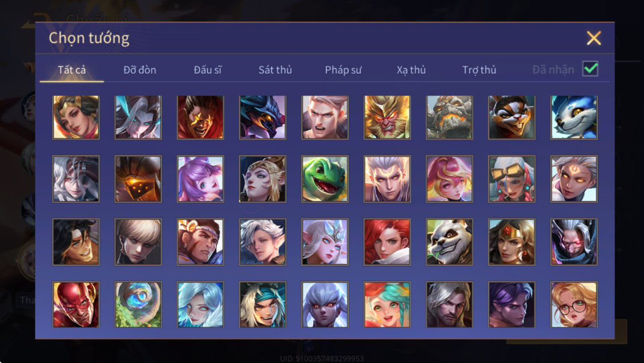Select the blue swirling orb hero portrait
The height and width of the screenshot is (363, 644).
tap(138, 305)
